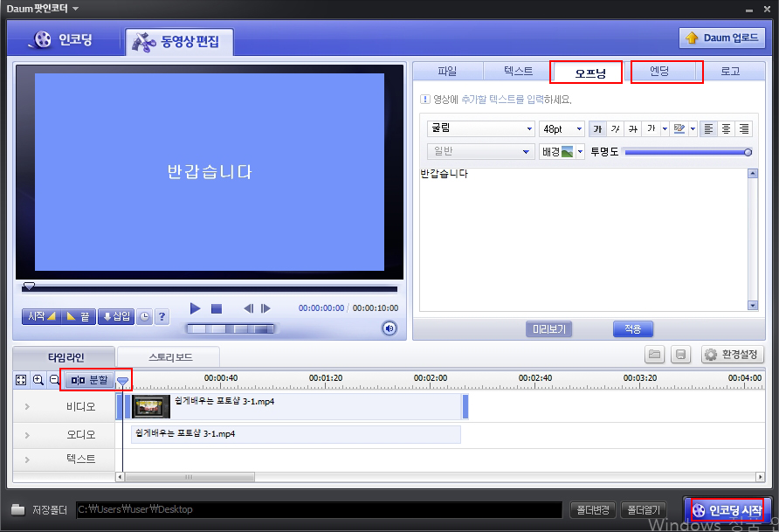Screen dimensions: 779x532
Task: Toggle bold text formatting
Action: (597, 128)
